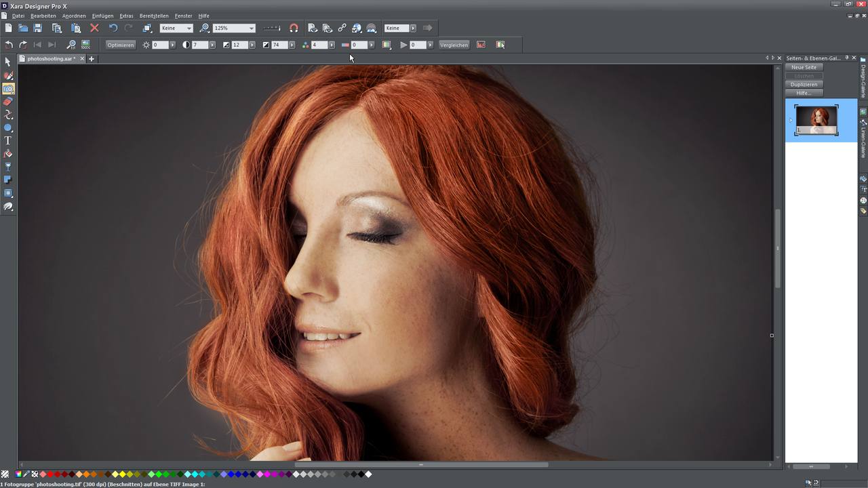Open the 125% zoom level dropdown

251,28
